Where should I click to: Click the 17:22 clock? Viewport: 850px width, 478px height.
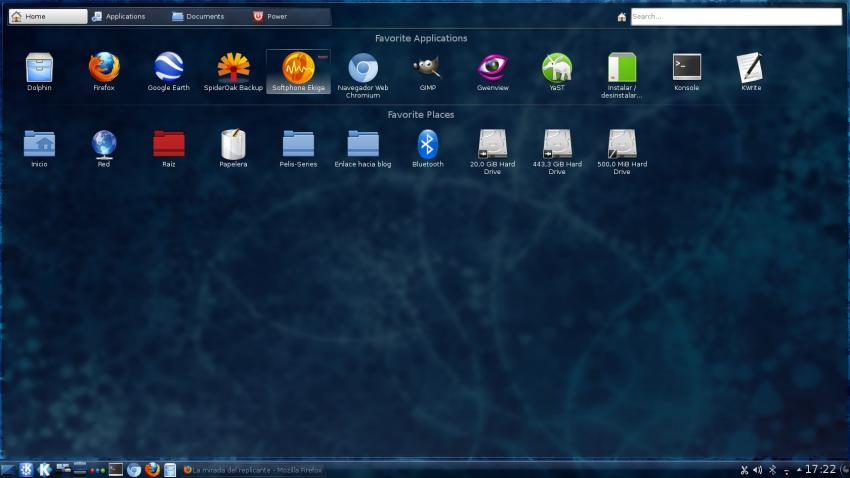tap(820, 469)
